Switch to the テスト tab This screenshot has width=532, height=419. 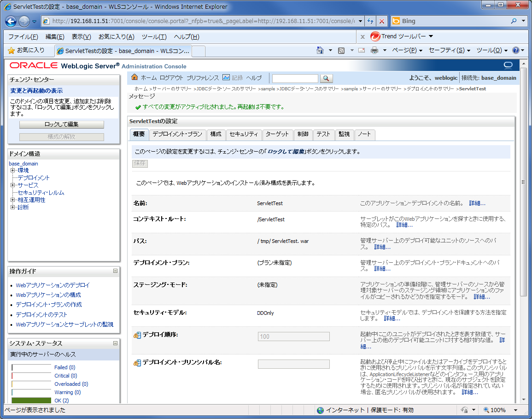pos(324,135)
